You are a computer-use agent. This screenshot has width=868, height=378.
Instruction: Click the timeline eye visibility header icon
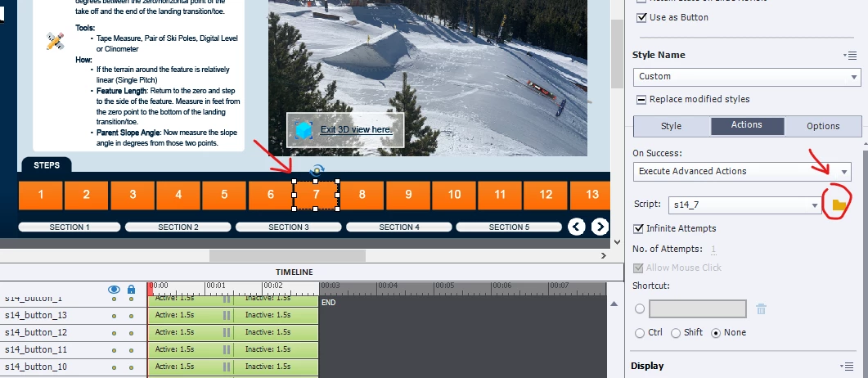[x=114, y=290]
